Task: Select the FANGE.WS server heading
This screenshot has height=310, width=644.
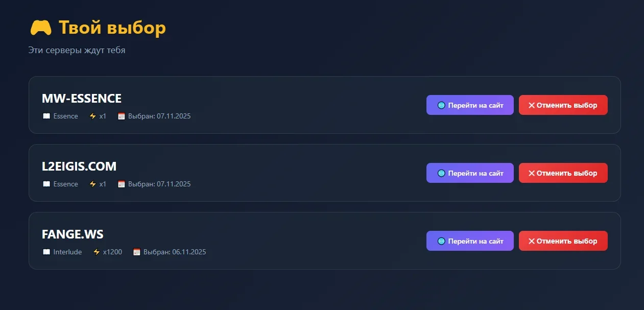Action: pos(73,234)
